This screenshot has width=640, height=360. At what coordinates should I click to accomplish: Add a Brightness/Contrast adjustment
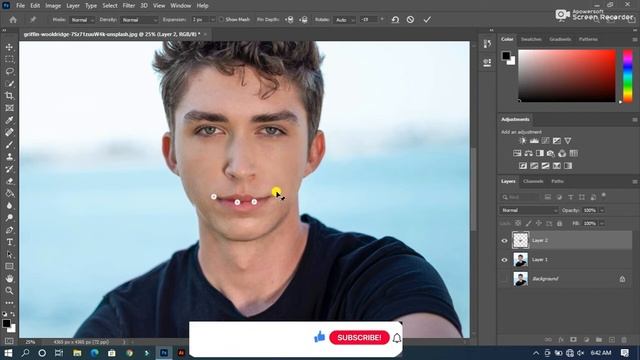point(522,141)
